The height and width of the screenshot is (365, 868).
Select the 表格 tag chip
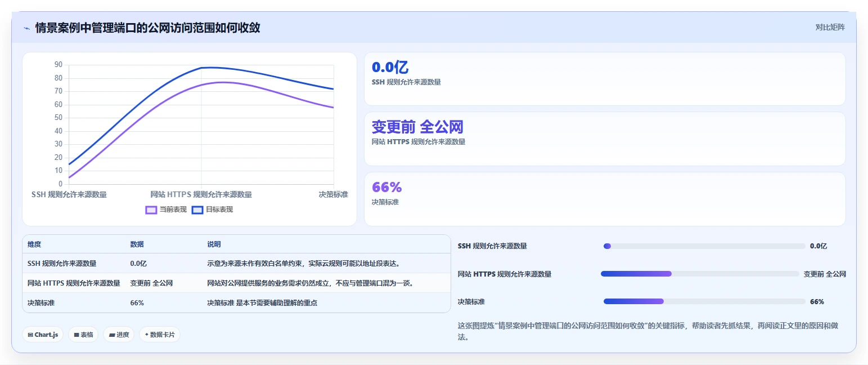(83, 335)
